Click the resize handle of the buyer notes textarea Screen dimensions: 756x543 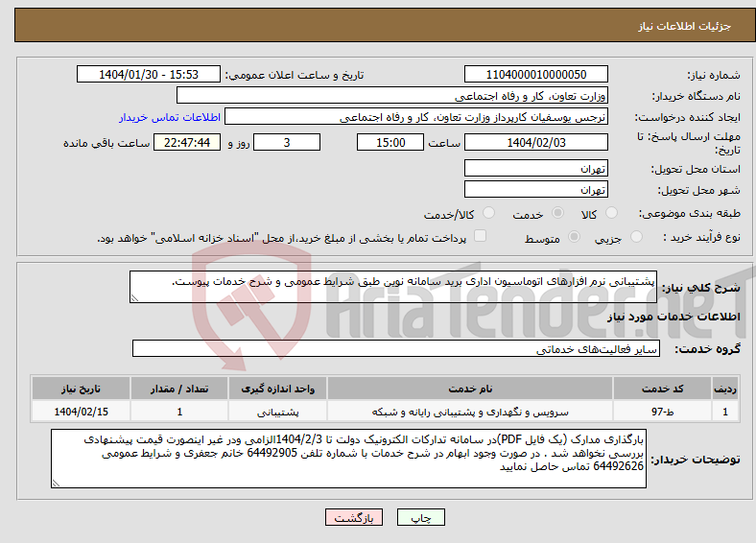coord(56,484)
